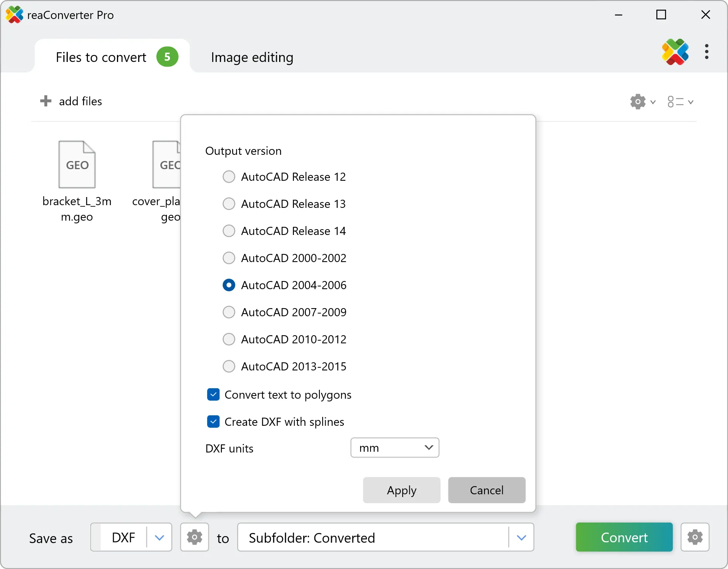The image size is (728, 569).
Task: Apply the output version settings
Action: [x=401, y=490]
